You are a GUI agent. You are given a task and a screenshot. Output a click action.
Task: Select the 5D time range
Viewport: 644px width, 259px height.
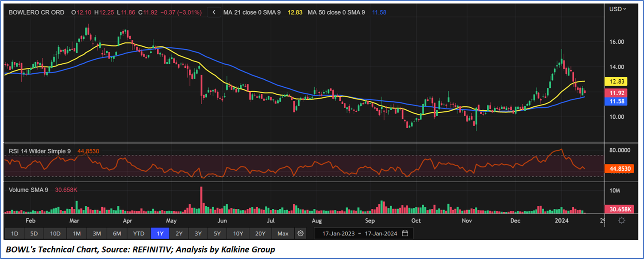click(34, 234)
